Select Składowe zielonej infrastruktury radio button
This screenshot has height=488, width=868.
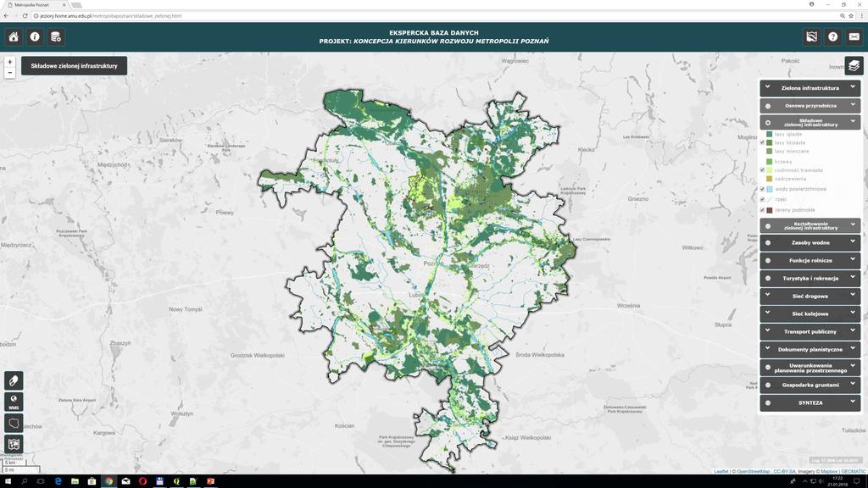coord(768,123)
